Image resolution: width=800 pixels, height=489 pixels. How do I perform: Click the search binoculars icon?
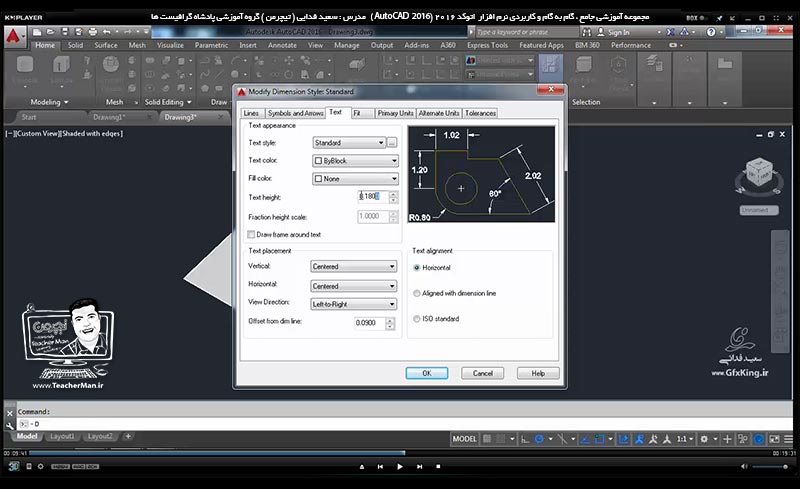tap(587, 32)
